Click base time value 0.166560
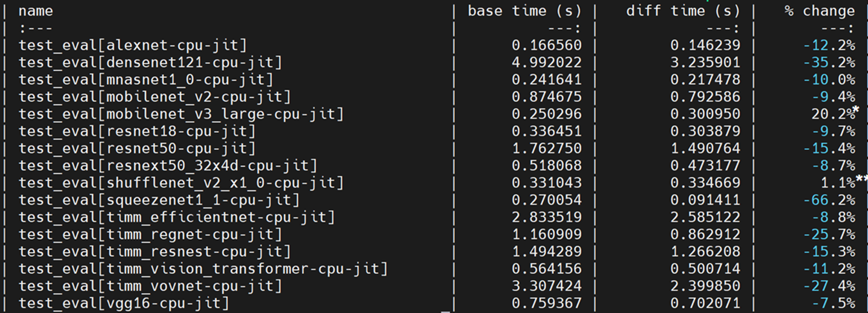The height and width of the screenshot is (313, 868). tap(546, 45)
